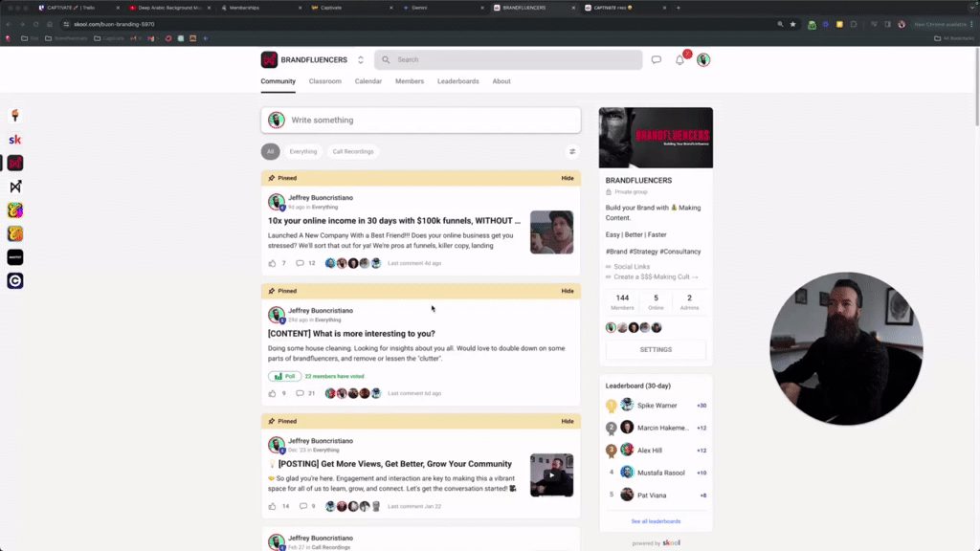The width and height of the screenshot is (980, 551).
Task: Like the [POSTING] Get More Views post
Action: 272,506
